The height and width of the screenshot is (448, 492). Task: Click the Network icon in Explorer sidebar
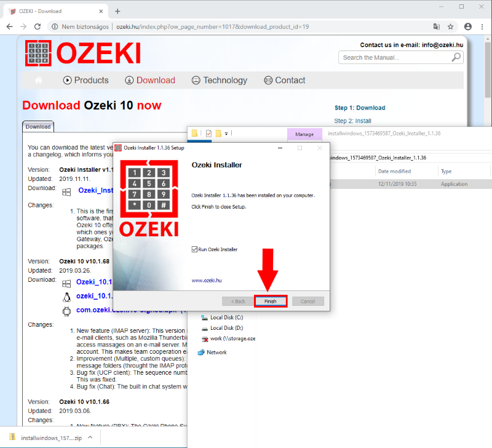201,352
